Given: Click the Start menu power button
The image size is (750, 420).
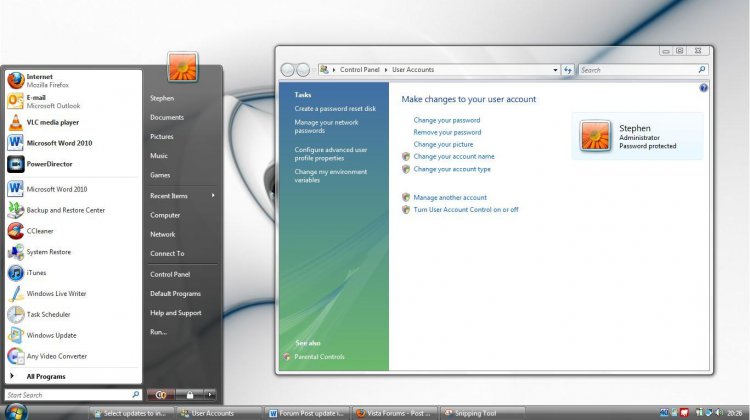Looking at the screenshot, I should coord(161,395).
